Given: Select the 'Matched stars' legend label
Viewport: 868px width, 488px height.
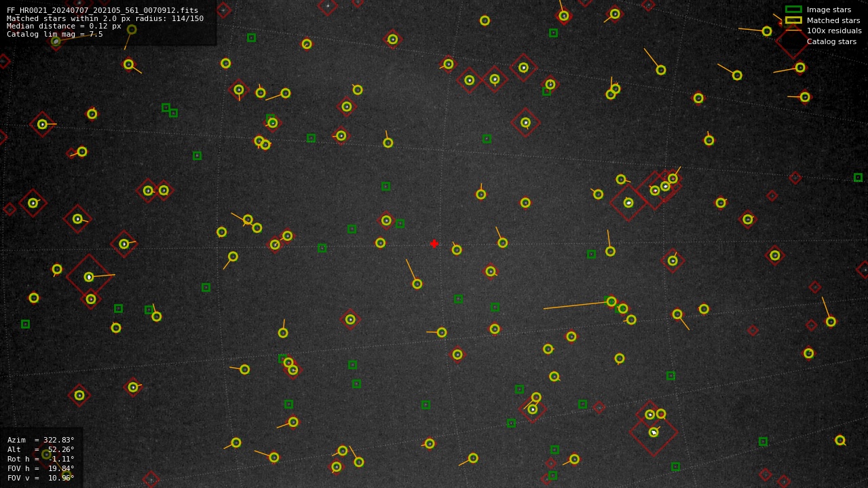Looking at the screenshot, I should click(x=833, y=20).
